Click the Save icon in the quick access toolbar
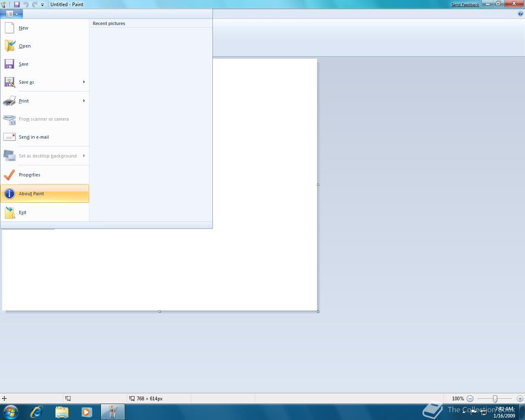 click(x=17, y=5)
